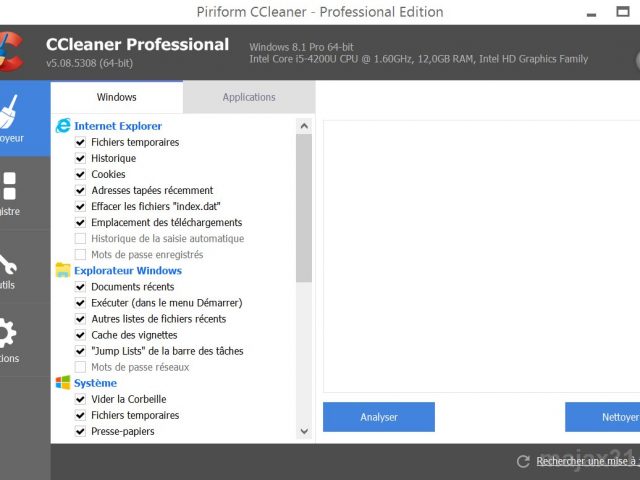Click the scrollbar down arrow
Image resolution: width=640 pixels, height=480 pixels.
coord(304,431)
